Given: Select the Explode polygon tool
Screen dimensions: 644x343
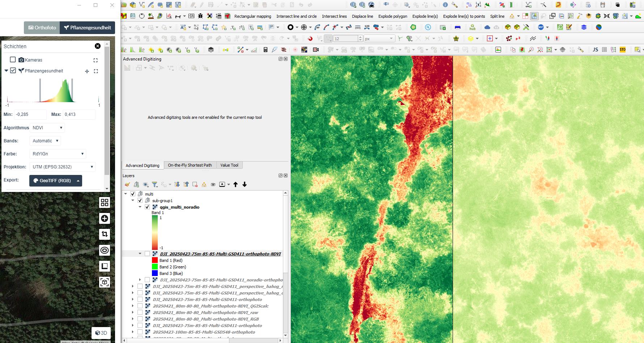Looking at the screenshot, I should [393, 16].
